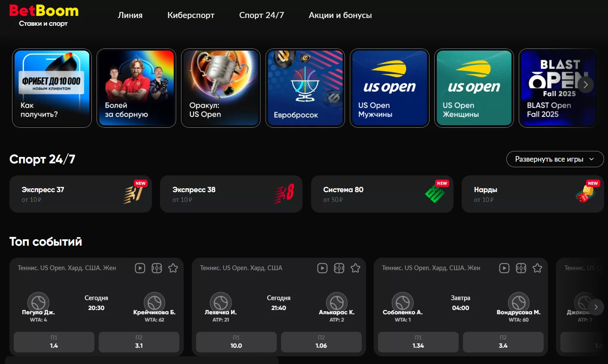The image size is (608, 364).
Task: Bet on П1 1.4 for Pegula
Action: click(54, 342)
